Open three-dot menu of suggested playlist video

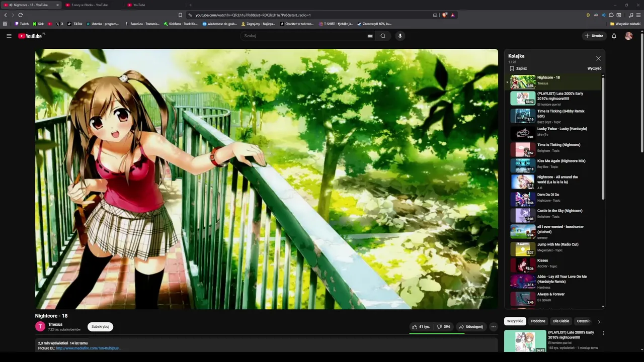(603, 333)
